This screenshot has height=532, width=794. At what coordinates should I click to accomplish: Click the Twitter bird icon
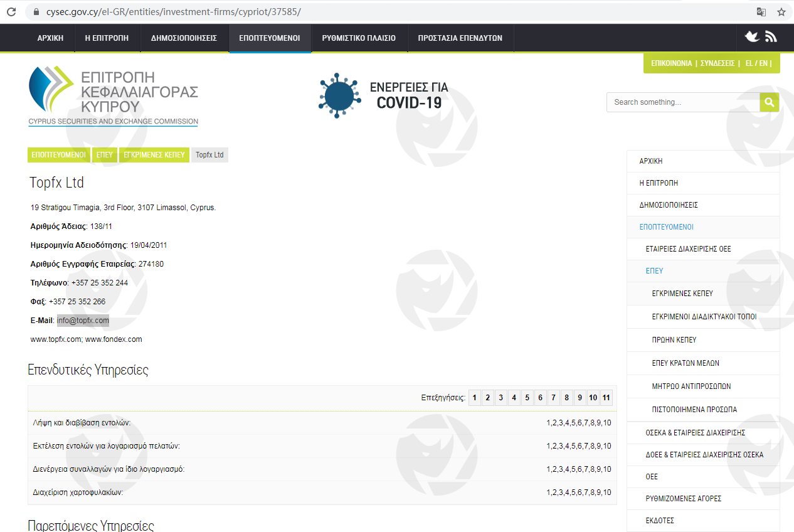tap(752, 37)
